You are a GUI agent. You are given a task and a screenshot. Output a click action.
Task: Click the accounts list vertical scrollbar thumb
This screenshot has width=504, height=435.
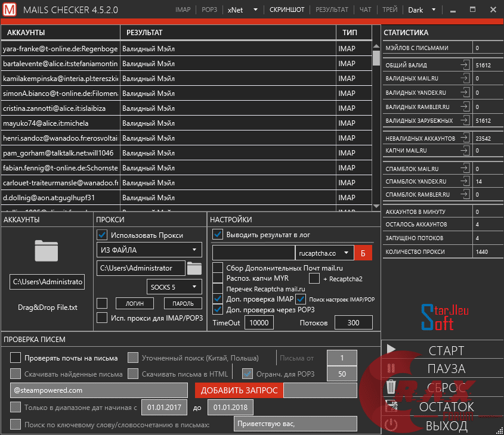[376, 58]
